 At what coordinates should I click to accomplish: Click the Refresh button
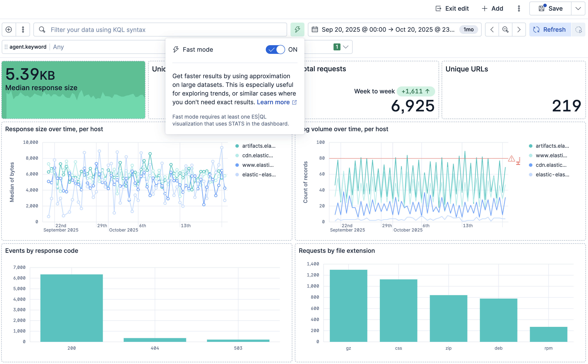(550, 30)
